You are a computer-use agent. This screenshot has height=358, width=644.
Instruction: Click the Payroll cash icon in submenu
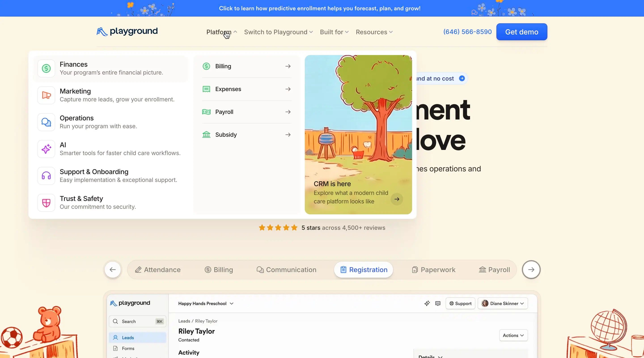pyautogui.click(x=206, y=112)
